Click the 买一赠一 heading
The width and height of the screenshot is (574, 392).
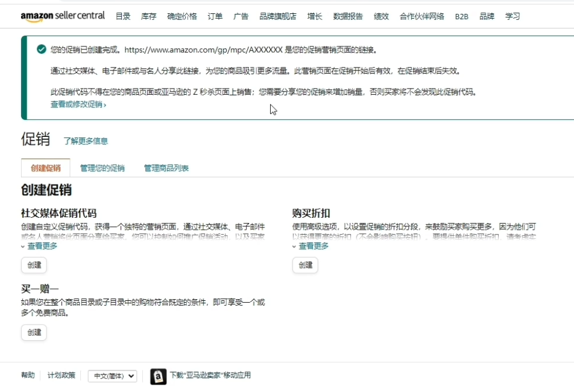pos(40,289)
